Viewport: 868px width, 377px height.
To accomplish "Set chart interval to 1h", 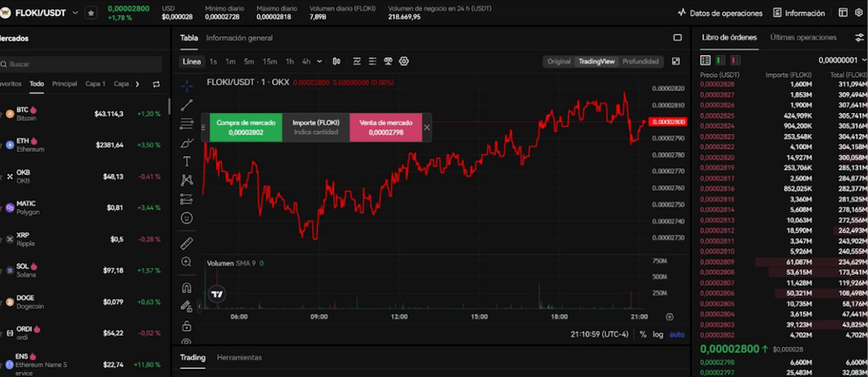I will click(x=289, y=62).
